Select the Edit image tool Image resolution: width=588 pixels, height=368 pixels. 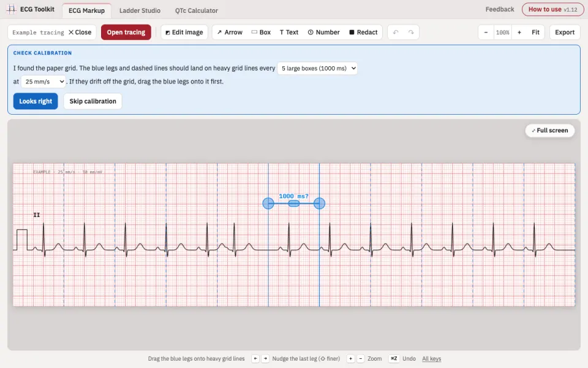(x=184, y=33)
